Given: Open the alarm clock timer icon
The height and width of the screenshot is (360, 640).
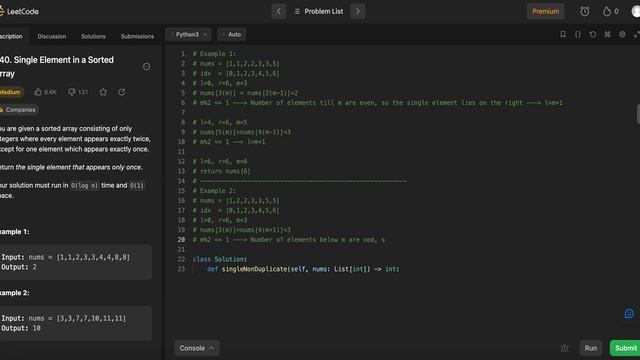Looking at the screenshot, I should pos(584,11).
